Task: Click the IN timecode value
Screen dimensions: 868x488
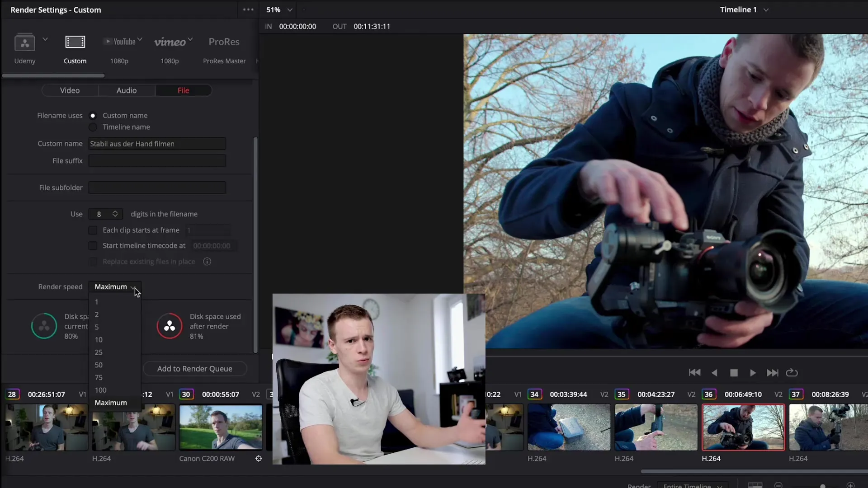Action: pos(297,27)
